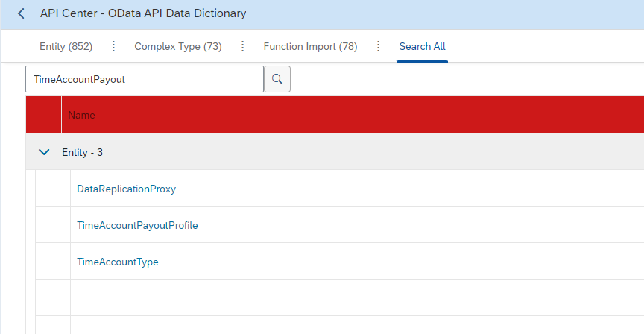Click the Name column header
644x334 pixels.
click(81, 115)
